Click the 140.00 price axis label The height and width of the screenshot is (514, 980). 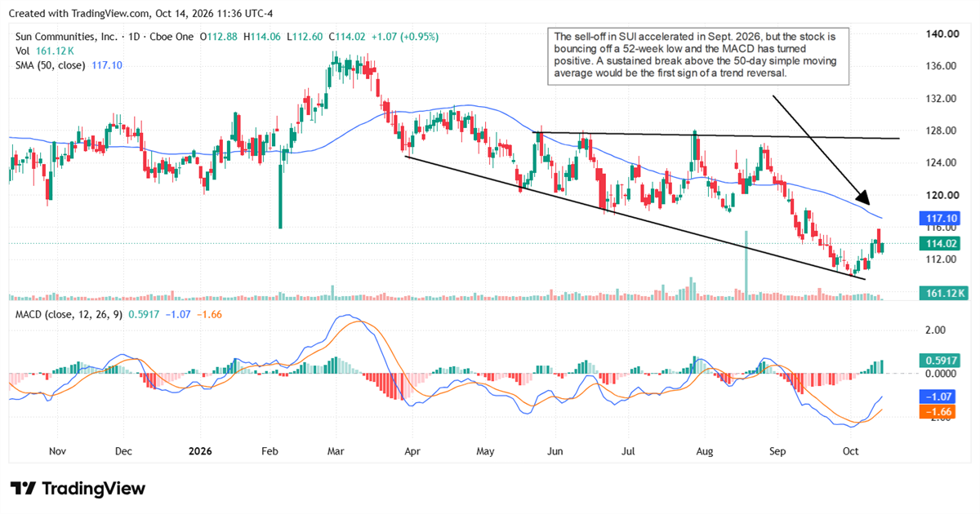(x=941, y=33)
